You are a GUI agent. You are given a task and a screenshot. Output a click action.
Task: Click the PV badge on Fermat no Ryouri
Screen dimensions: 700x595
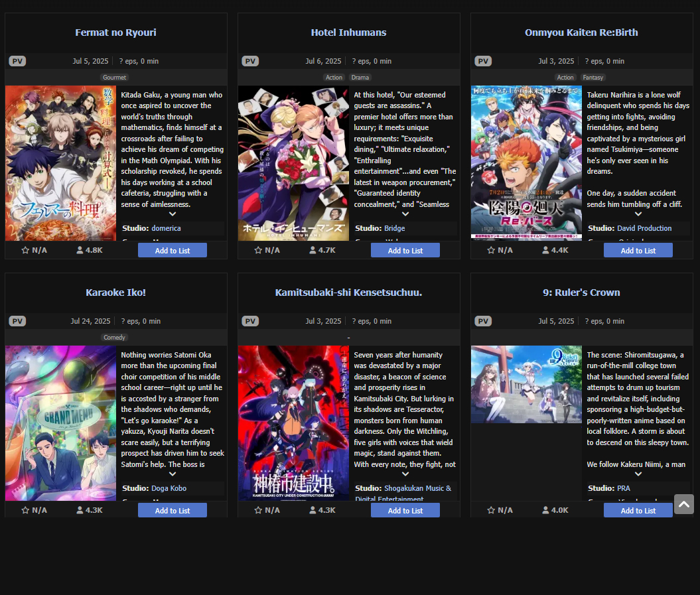[x=17, y=61]
